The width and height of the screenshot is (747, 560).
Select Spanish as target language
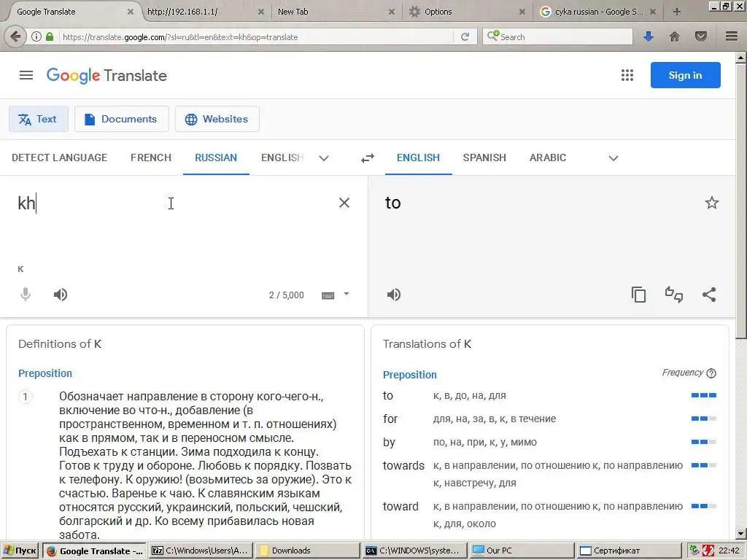point(484,157)
